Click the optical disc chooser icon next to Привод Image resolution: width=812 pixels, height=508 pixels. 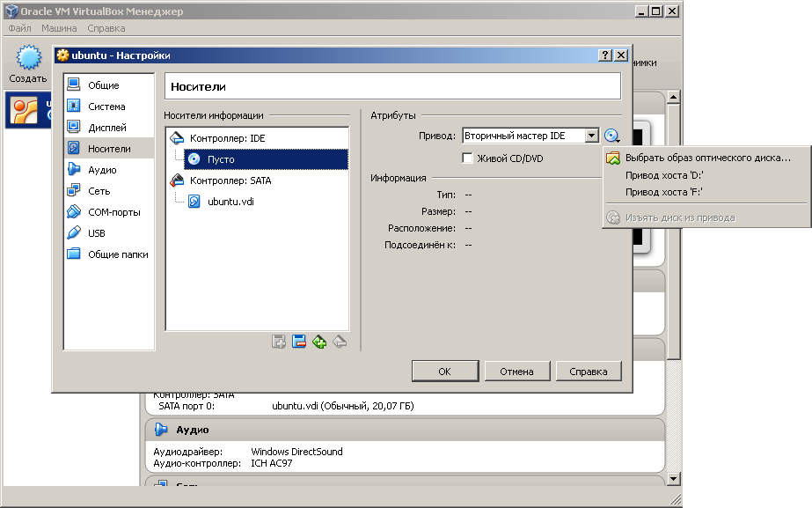(612, 136)
